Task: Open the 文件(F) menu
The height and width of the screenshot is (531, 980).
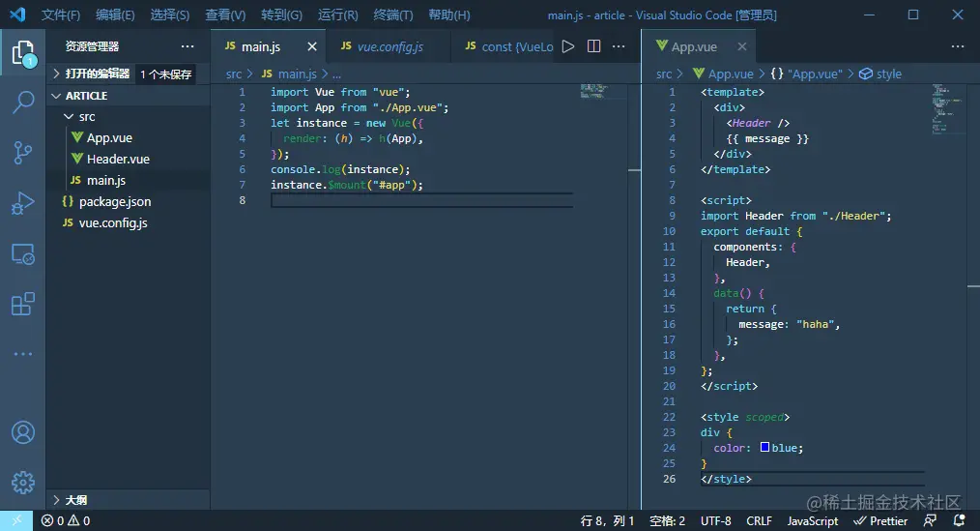Action: click(x=61, y=15)
